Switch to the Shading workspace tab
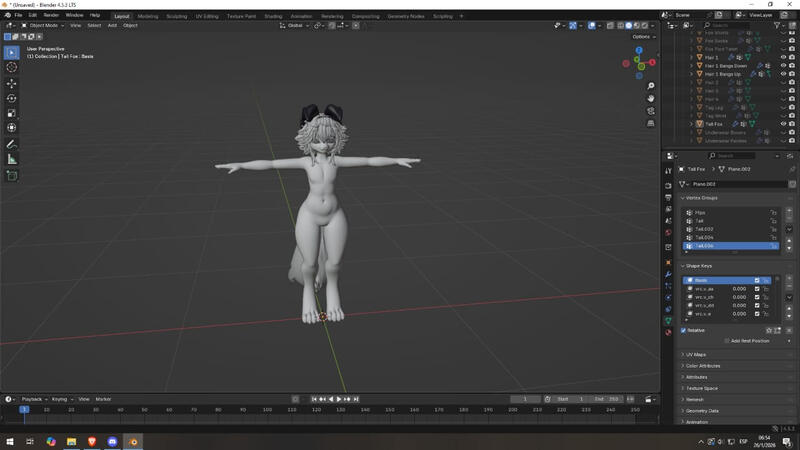Viewport: 800px width, 450px height. pyautogui.click(x=273, y=16)
